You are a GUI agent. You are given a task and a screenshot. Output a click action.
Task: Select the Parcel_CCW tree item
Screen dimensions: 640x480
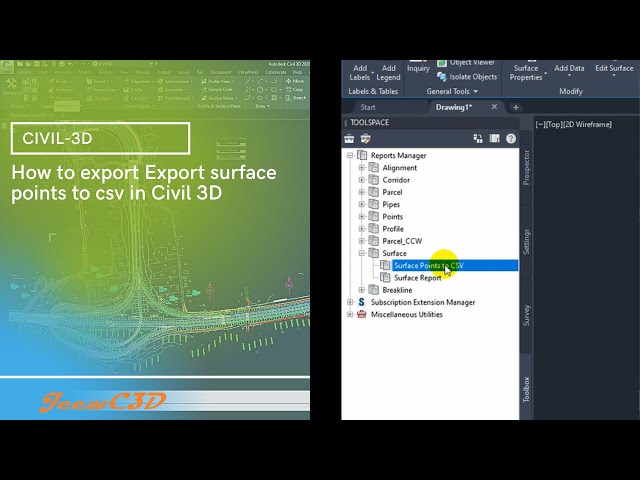(402, 241)
